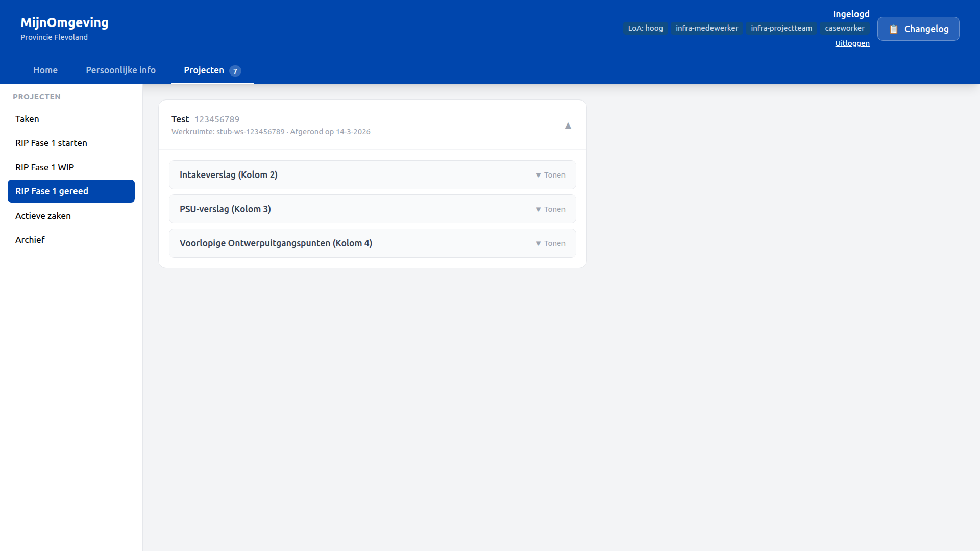The height and width of the screenshot is (551, 980).
Task: Open the Persoonlijke info tab
Action: [120, 70]
